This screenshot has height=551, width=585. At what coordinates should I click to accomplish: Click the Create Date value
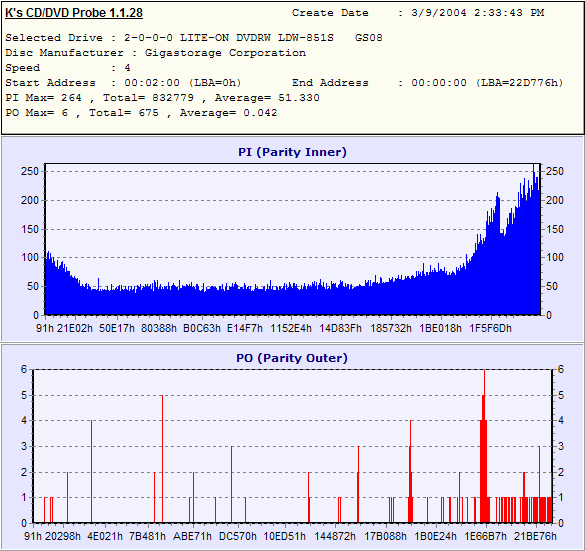[x=478, y=13]
